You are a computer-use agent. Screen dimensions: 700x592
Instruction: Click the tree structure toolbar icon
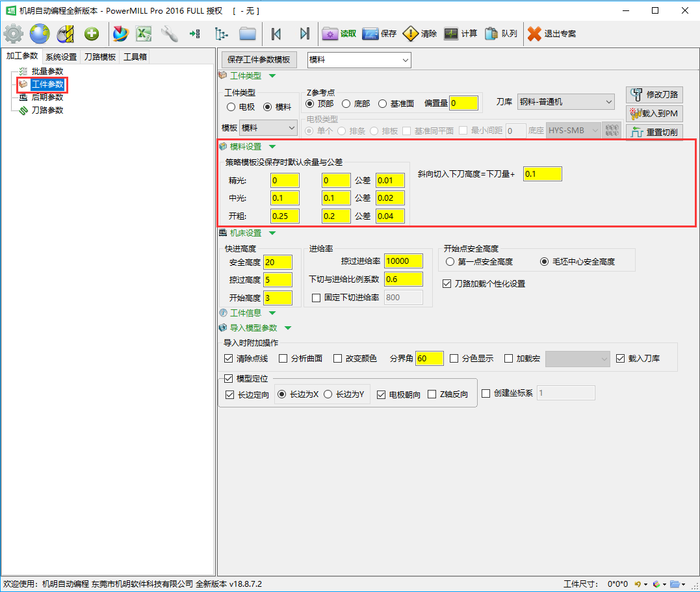[x=221, y=34]
